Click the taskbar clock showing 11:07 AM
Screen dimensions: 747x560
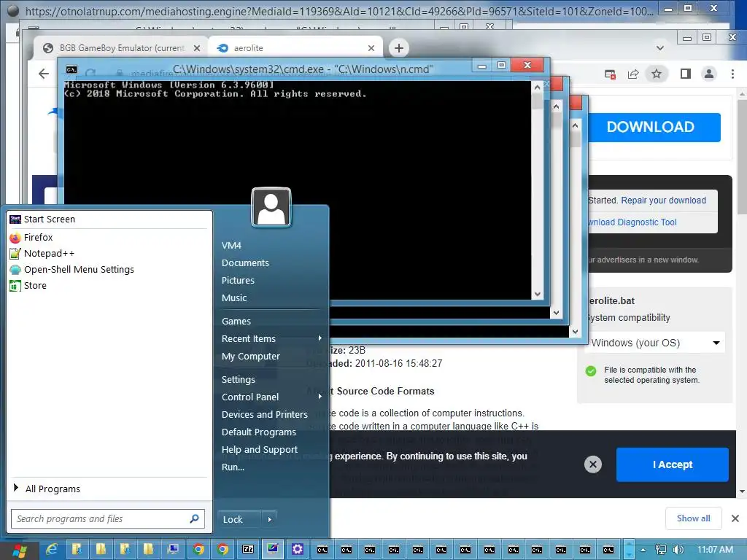[715, 550]
